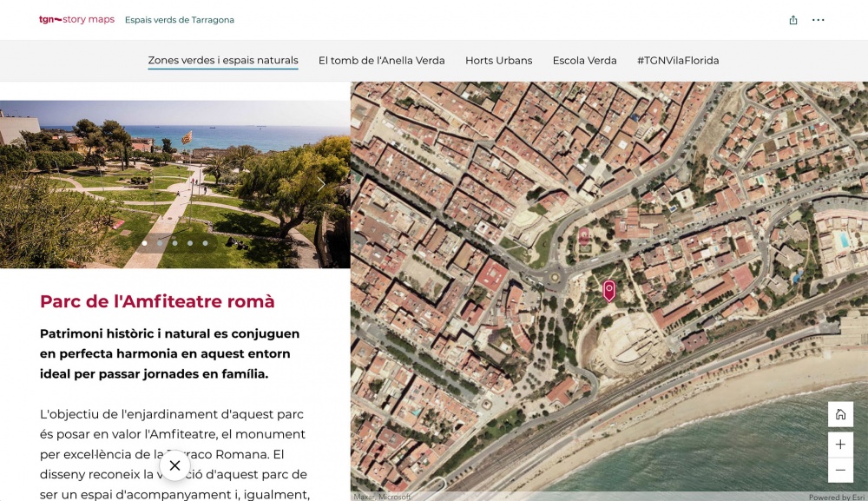
Task: Advance the photo carousel with the next arrow
Action: (321, 184)
